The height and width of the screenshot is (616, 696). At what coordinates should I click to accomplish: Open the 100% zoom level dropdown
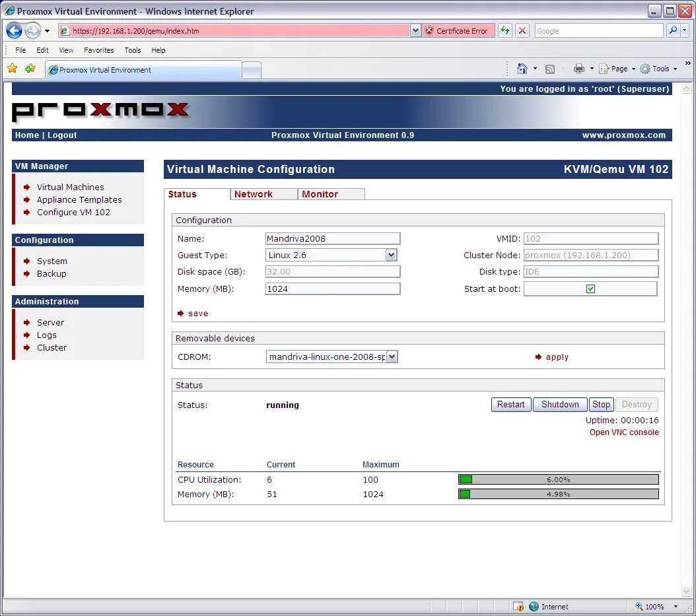(676, 606)
